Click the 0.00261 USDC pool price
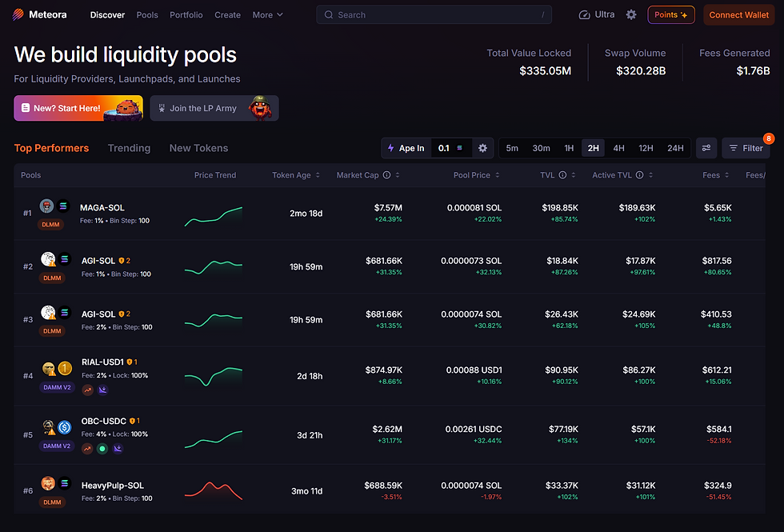 (474, 429)
